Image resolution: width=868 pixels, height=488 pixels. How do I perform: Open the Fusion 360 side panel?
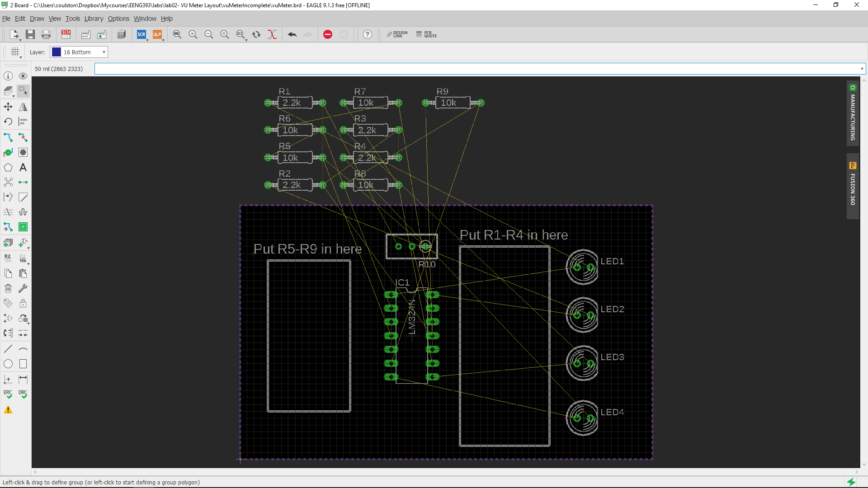pos(853,186)
